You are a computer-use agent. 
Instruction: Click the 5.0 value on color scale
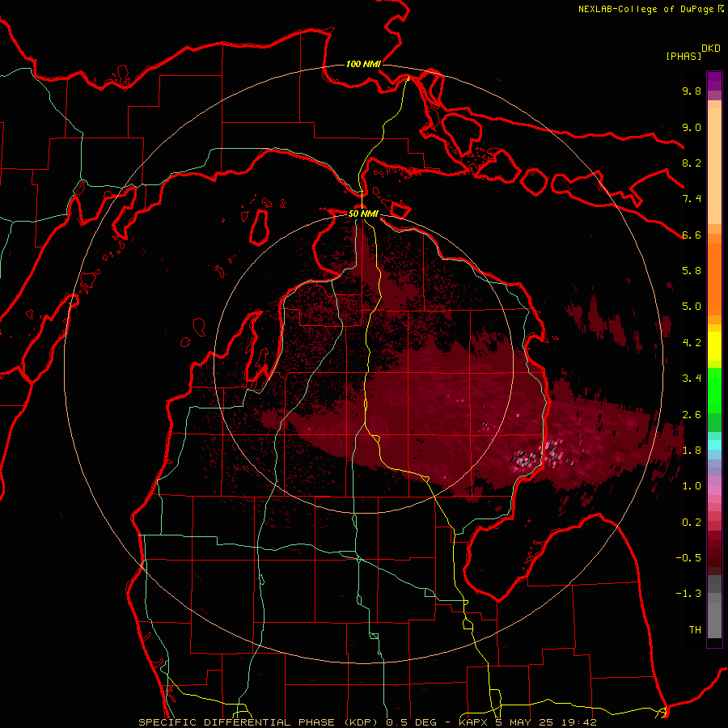tap(692, 307)
